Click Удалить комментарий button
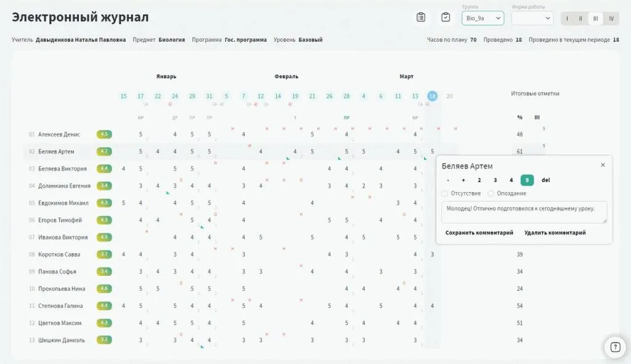This screenshot has width=631, height=364. point(555,233)
